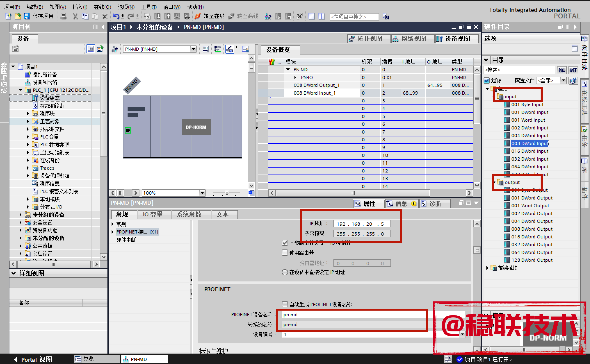The width and height of the screenshot is (590, 364).
Task: Click the go online icon
Action: 198,16
